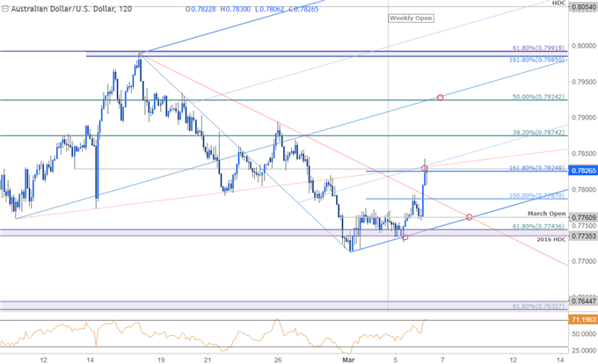Viewport: 598px width, 364px height.
Task: Select red circle marker at latest candle top
Action: 425,168
